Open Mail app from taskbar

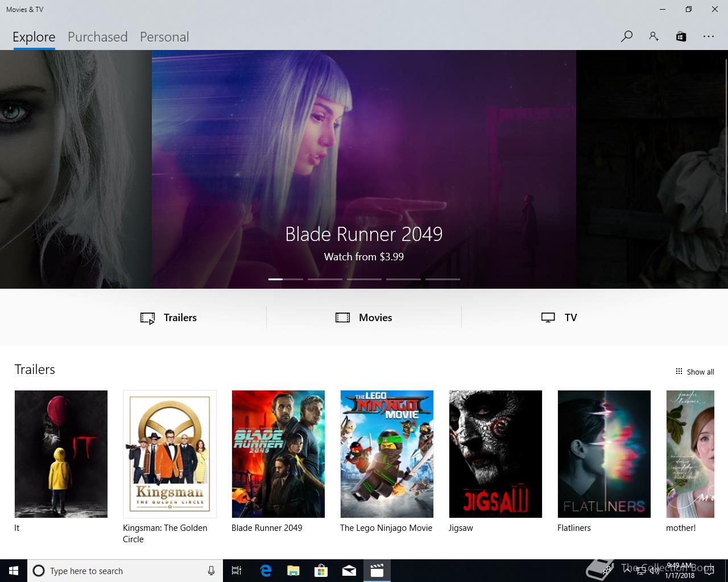[x=349, y=571]
